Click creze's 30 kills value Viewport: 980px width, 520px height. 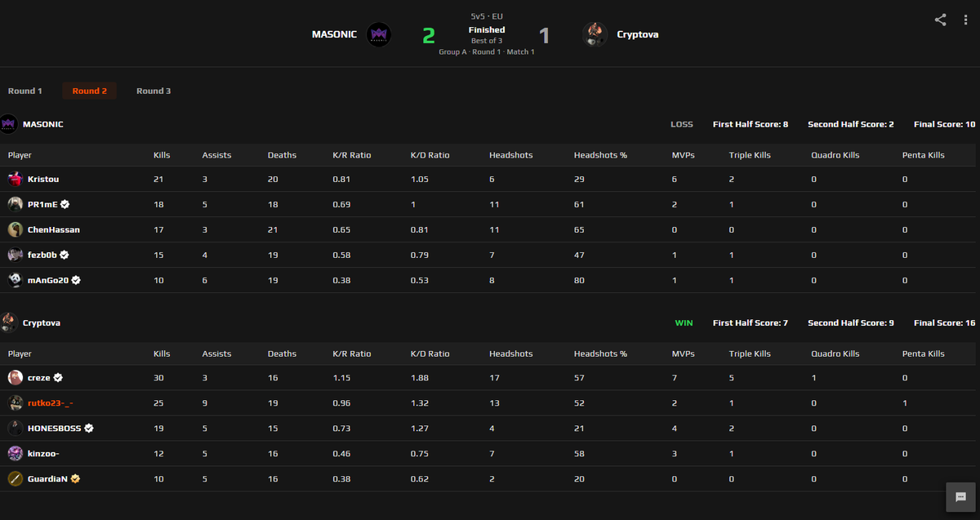(x=158, y=378)
